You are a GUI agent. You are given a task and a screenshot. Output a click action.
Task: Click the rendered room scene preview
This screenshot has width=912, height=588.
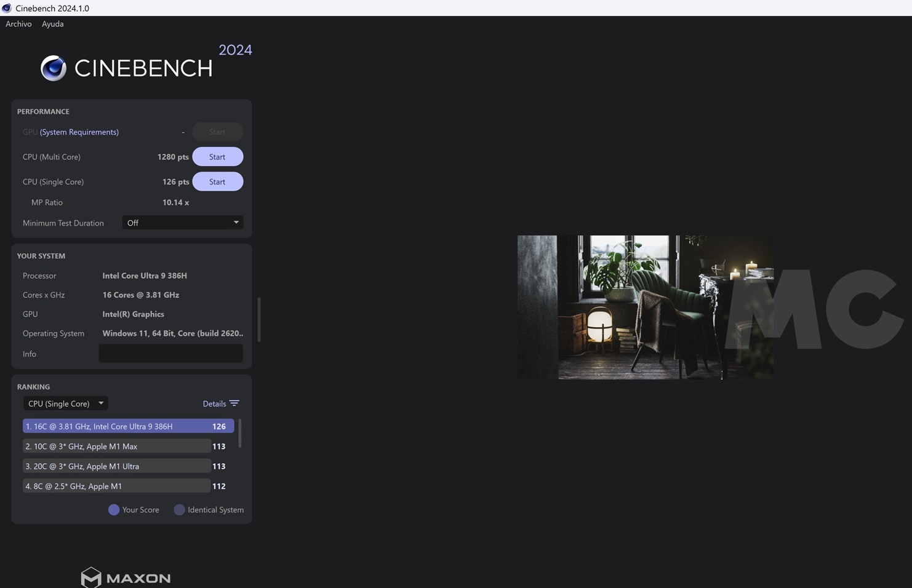click(646, 308)
